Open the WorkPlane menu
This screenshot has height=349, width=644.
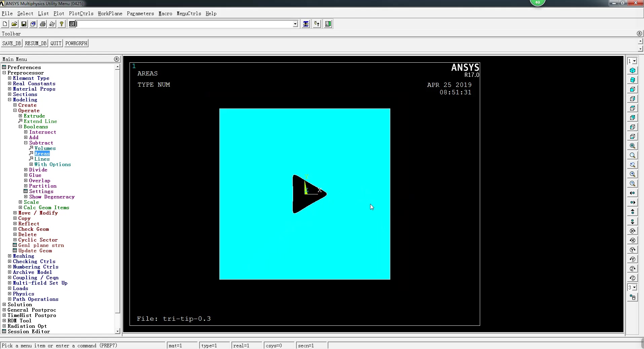110,14
